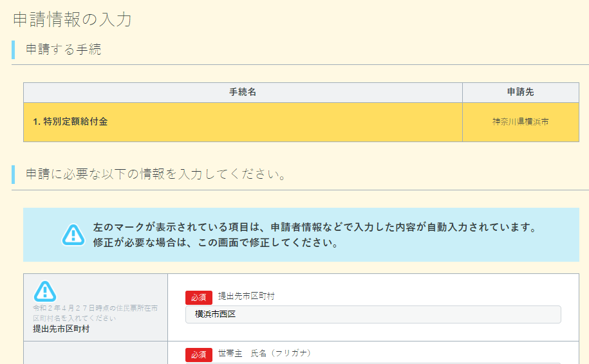Click the 世帯主 氏名（フリガナ） field label
Viewport: 589px width, 364px height.
click(x=265, y=354)
